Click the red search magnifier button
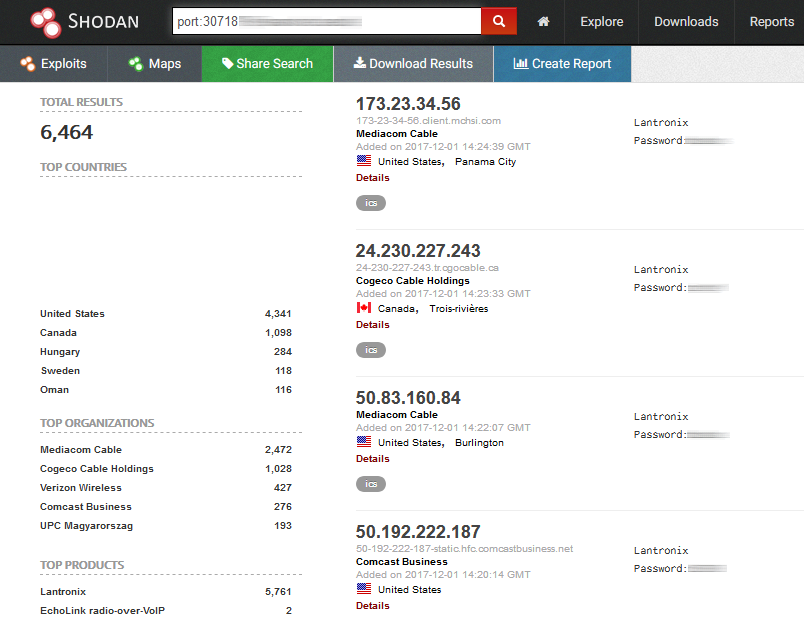This screenshot has width=804, height=621. click(x=498, y=21)
